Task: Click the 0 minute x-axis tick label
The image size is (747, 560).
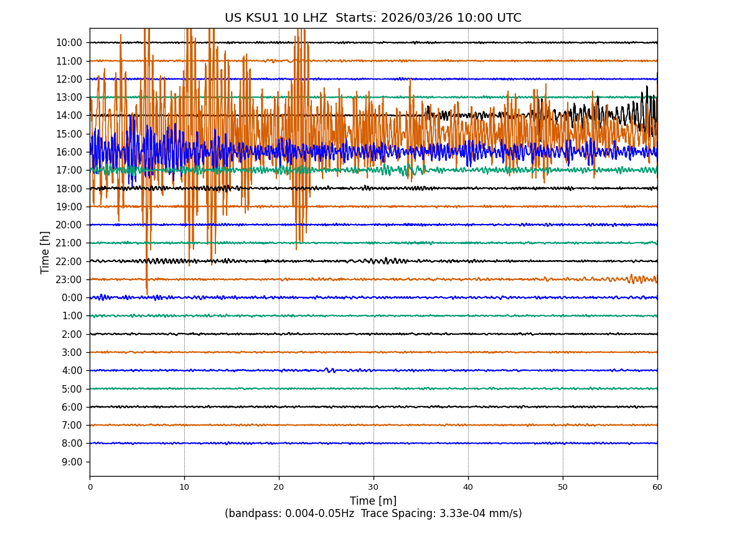Action: (90, 487)
